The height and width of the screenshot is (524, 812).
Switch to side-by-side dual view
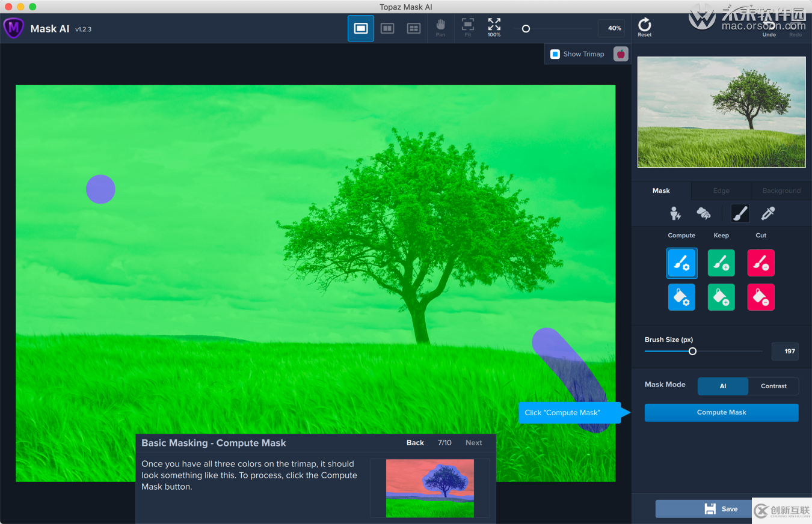point(387,28)
